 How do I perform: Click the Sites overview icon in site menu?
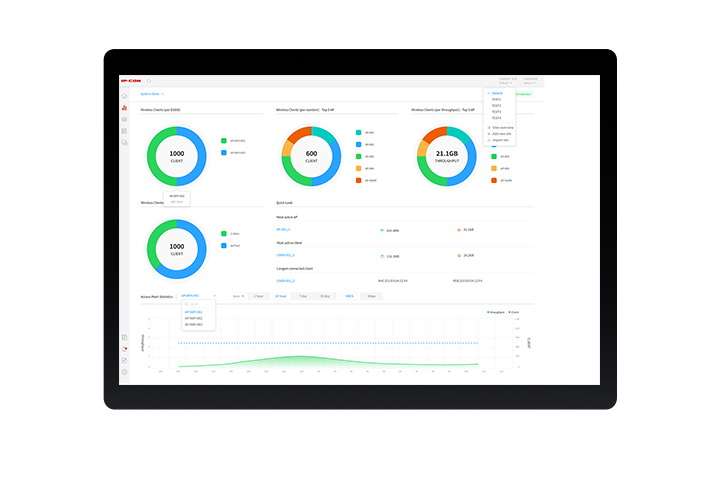[x=489, y=128]
